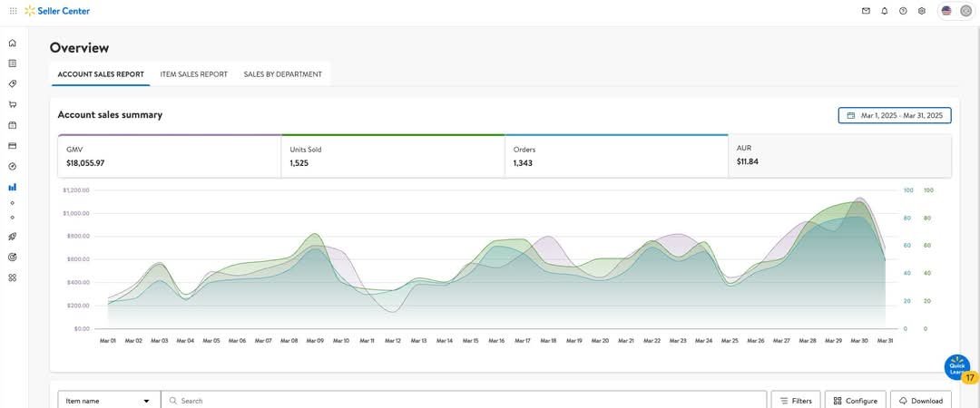Select the Orders metric card
Image resolution: width=980 pixels, height=408 pixels.
616,156
